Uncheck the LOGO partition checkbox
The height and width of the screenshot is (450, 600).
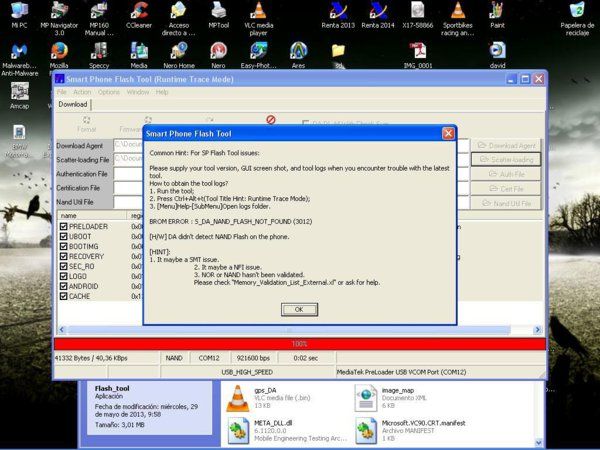[x=64, y=276]
